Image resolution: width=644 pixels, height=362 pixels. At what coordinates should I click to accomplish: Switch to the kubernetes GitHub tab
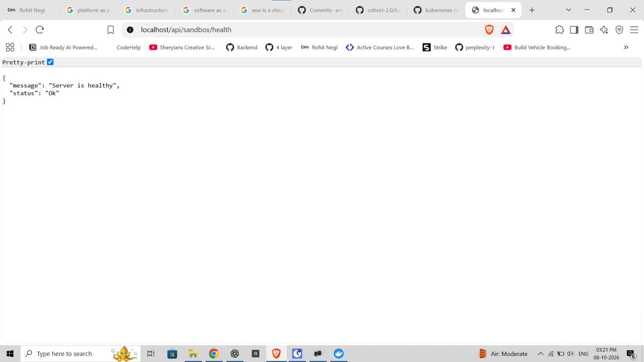point(436,10)
